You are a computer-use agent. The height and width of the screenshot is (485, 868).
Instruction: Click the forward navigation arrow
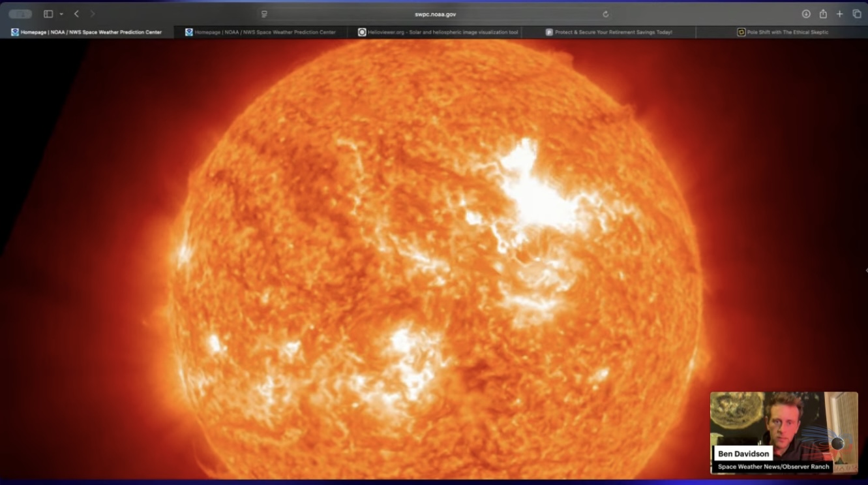point(93,14)
